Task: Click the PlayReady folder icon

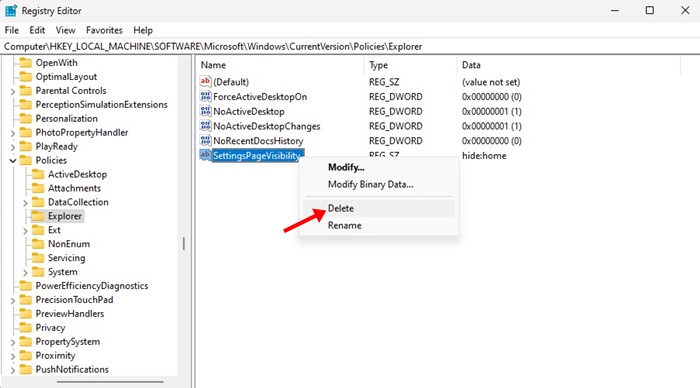Action: 26,146
